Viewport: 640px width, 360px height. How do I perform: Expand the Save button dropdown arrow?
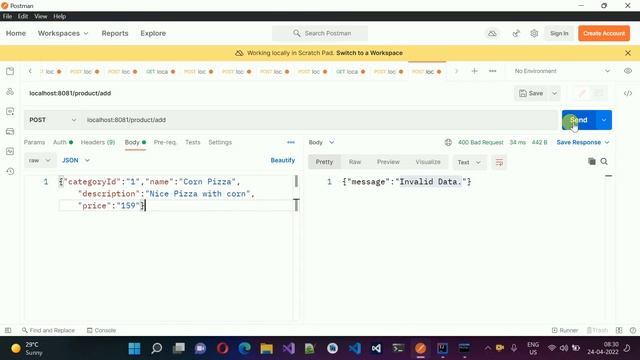[554, 93]
